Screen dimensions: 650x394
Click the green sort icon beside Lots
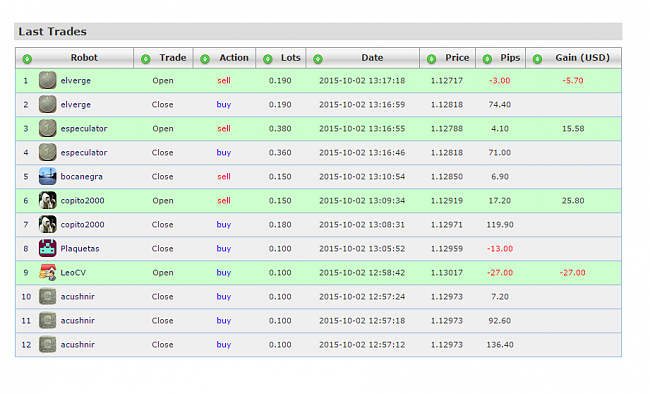(x=268, y=59)
